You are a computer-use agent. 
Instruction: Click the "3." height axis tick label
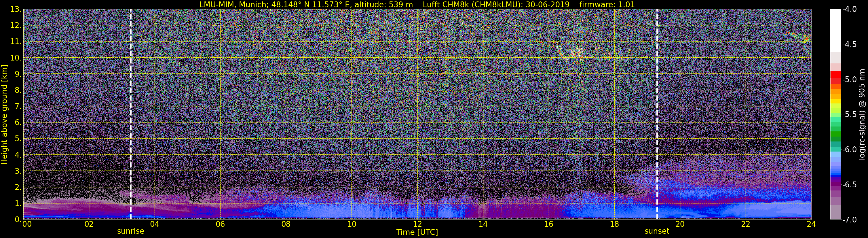(18, 171)
